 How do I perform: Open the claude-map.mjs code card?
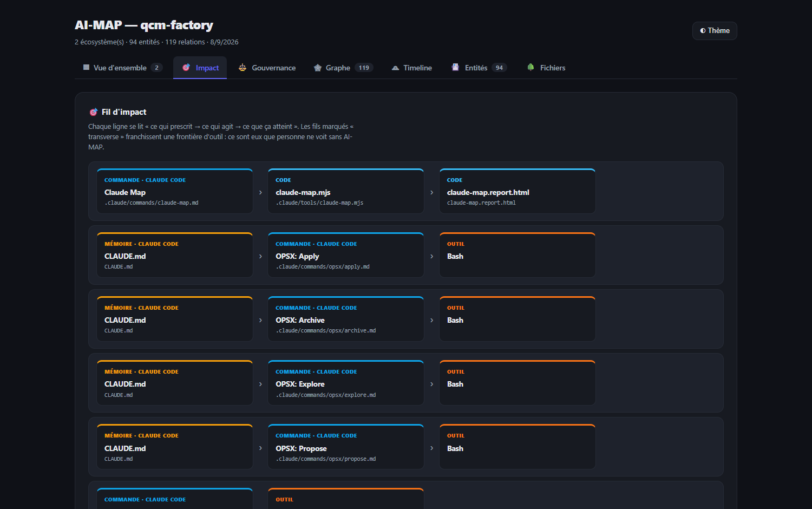pyautogui.click(x=346, y=191)
